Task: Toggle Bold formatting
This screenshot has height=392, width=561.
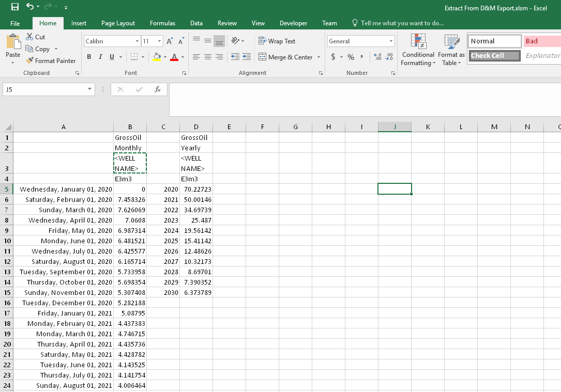Action: [89, 57]
